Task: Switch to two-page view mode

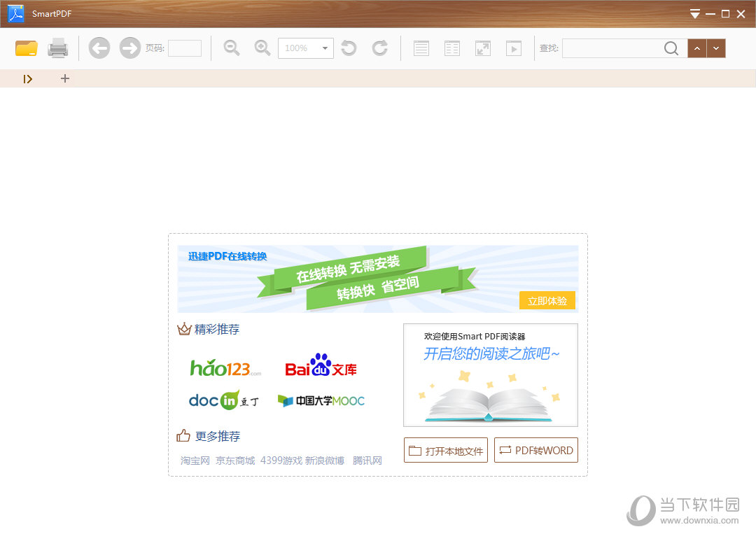Action: 452,48
